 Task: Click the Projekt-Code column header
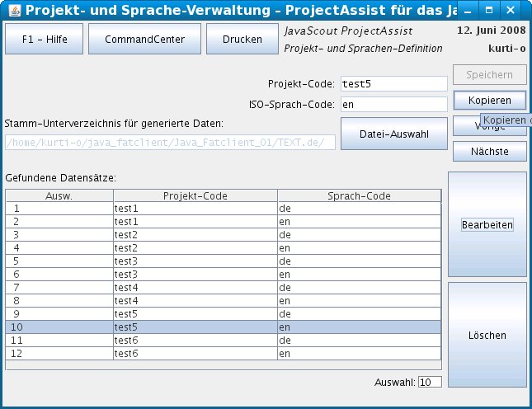click(x=195, y=196)
